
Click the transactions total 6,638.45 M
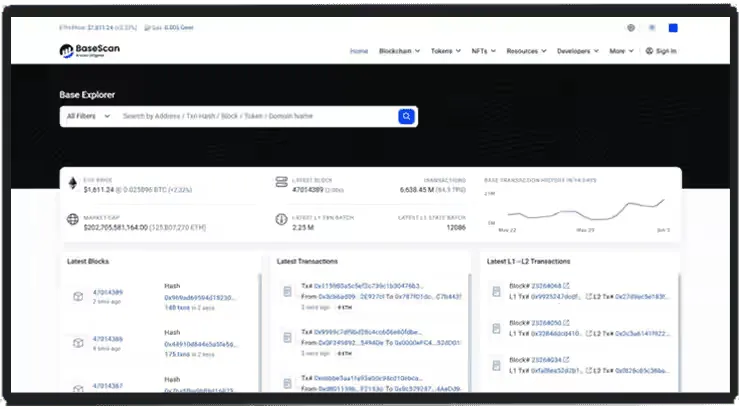(417, 190)
